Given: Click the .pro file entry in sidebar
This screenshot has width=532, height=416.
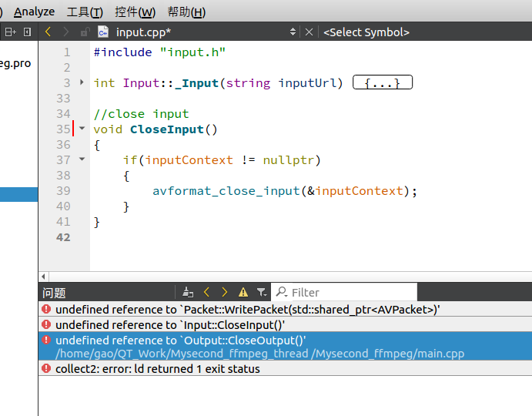Looking at the screenshot, I should [15, 63].
